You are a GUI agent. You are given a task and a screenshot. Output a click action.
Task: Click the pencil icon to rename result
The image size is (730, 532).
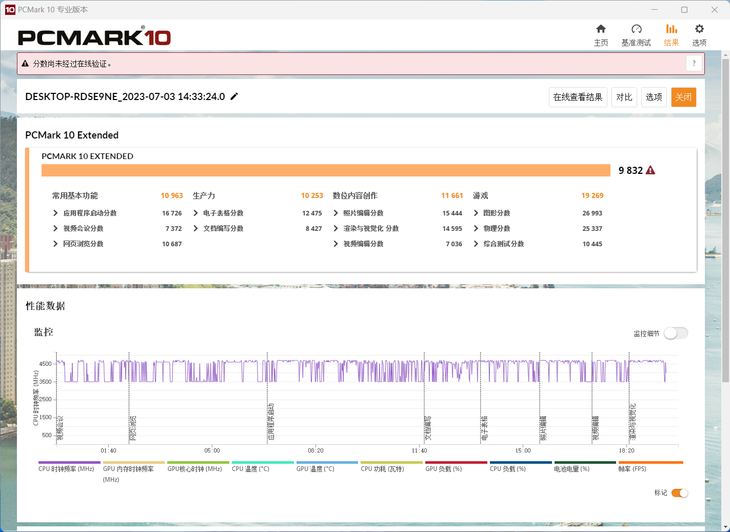point(234,96)
